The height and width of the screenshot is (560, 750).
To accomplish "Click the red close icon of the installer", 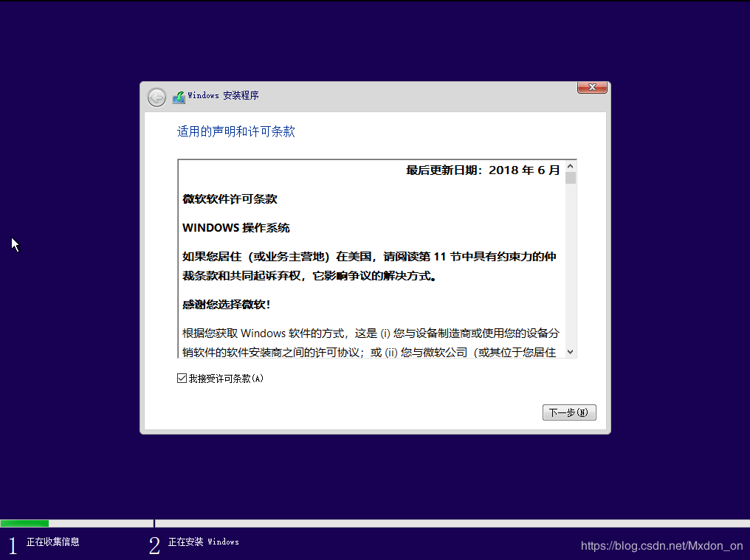I will pyautogui.click(x=591, y=87).
